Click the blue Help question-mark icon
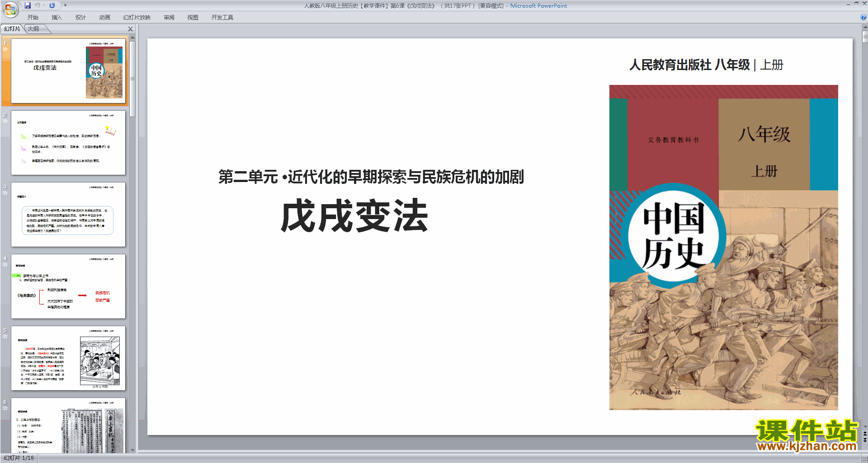Screen dimensions: 868x463 point(863,18)
